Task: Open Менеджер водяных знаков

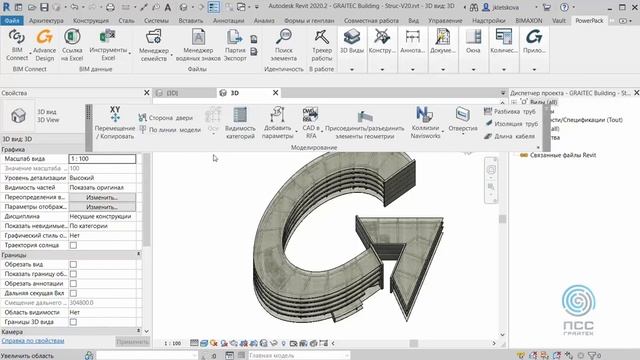Action: [x=198, y=45]
